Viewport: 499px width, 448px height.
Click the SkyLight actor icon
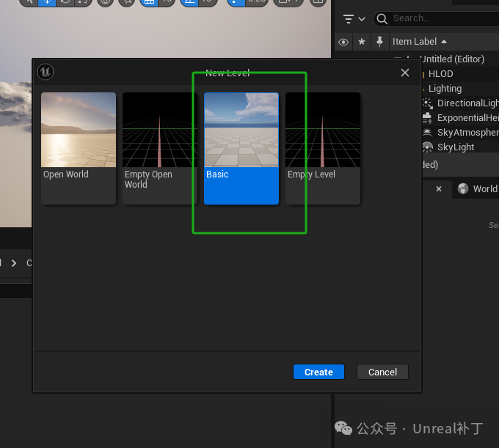click(427, 147)
